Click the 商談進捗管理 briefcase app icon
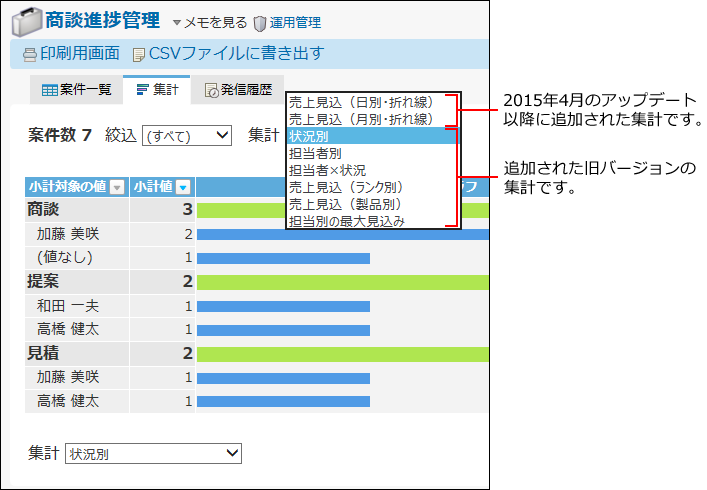The image size is (707, 490). pos(26,20)
